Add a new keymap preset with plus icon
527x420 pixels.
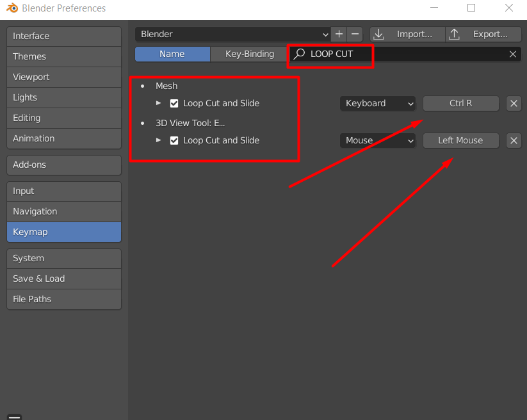click(x=339, y=35)
